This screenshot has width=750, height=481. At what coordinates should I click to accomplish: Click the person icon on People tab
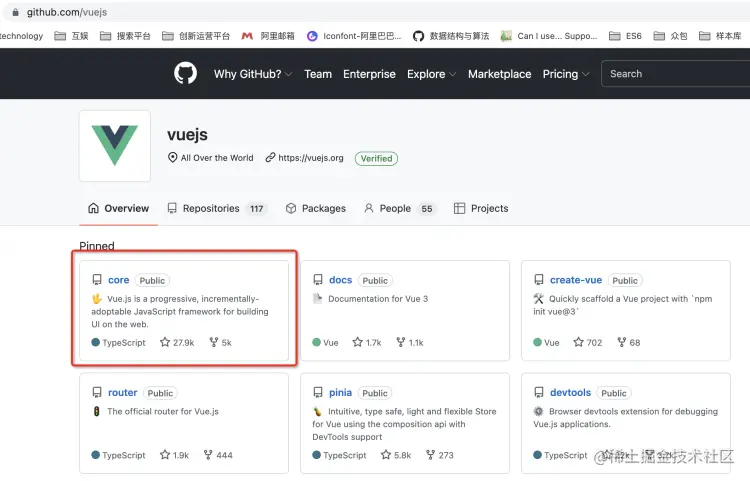click(x=369, y=208)
